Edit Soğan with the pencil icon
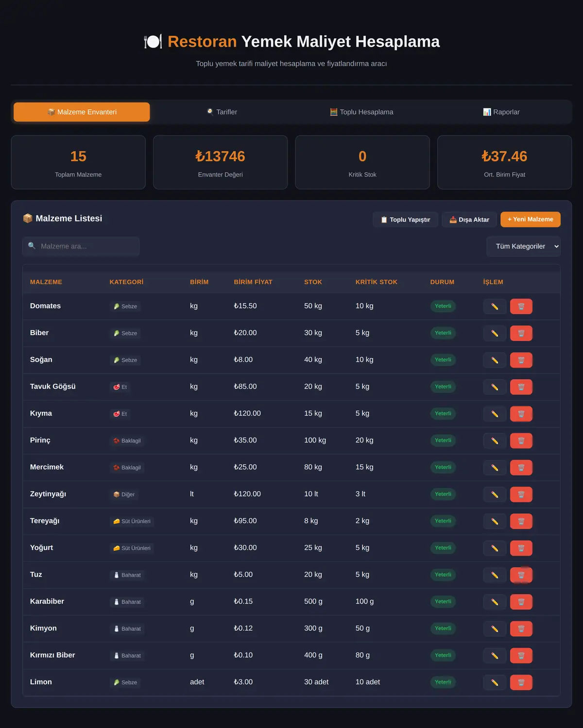 [495, 360]
